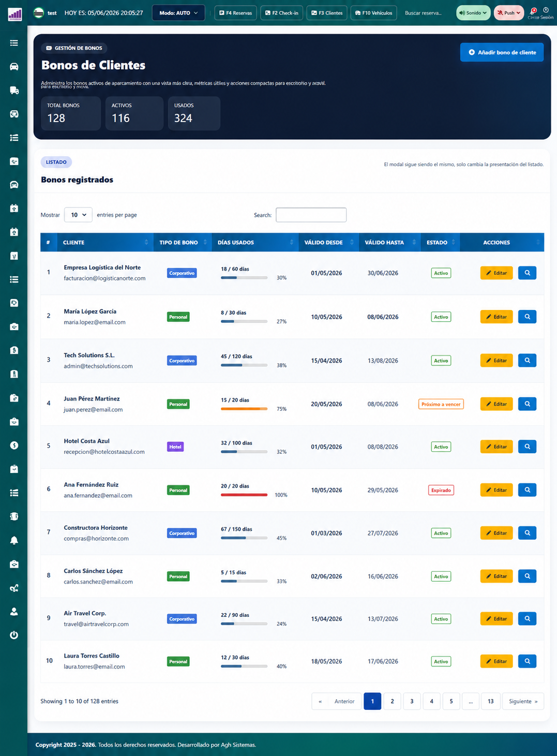Click the dollar circle icon in sidebar

point(14,446)
